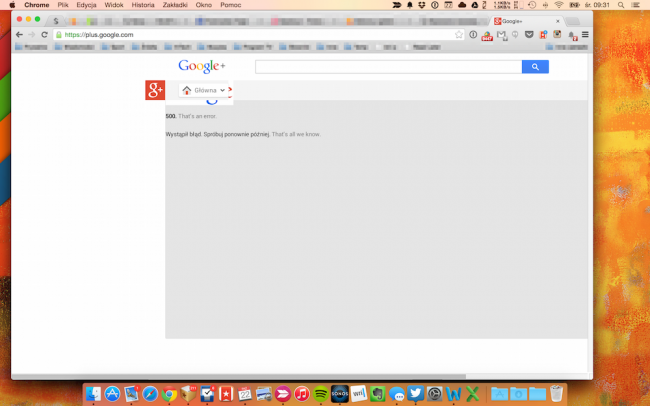Open the Główna navigation dropdown
Screen dimensions: 650x406
204,90
